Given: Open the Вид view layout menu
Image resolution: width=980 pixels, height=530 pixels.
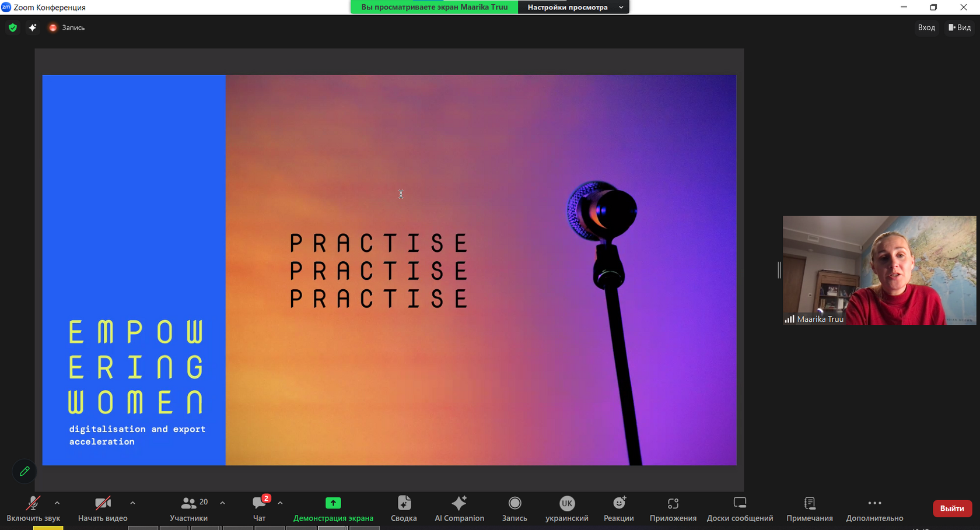Looking at the screenshot, I should coord(960,27).
